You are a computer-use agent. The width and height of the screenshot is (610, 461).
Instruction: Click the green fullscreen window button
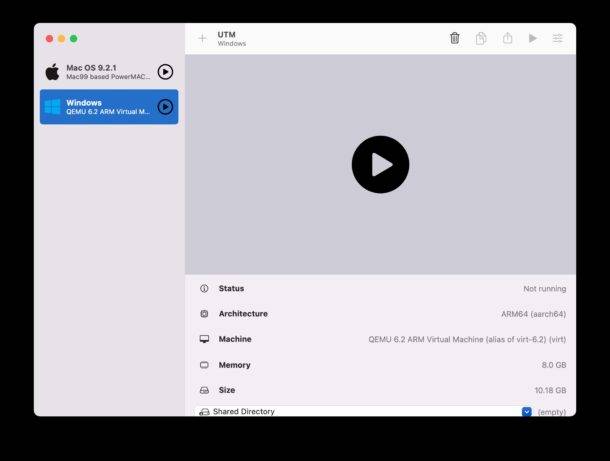point(74,39)
